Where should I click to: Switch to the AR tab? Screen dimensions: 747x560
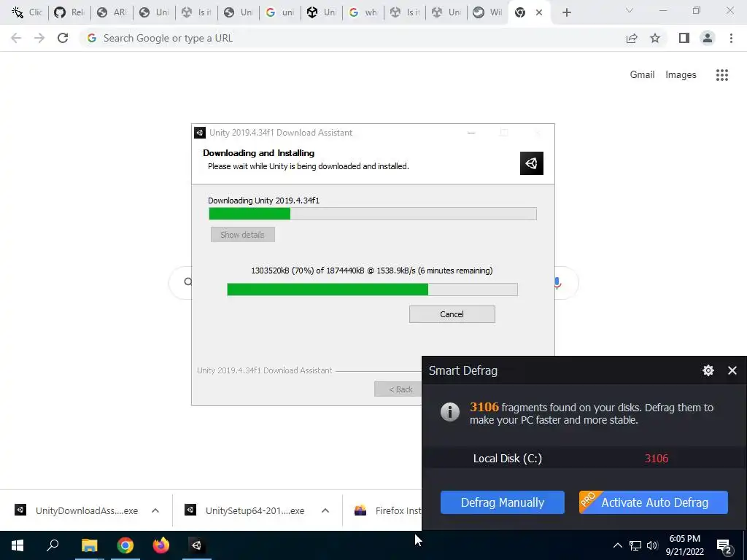point(112,12)
